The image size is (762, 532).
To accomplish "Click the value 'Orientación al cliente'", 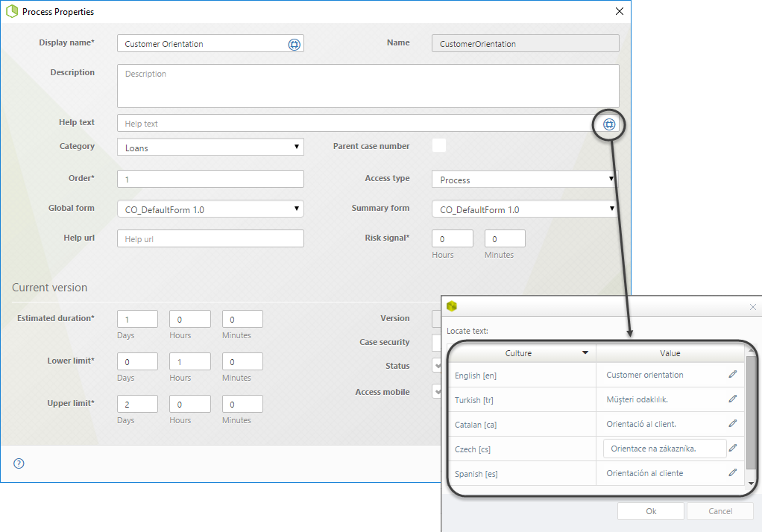I will point(644,473).
